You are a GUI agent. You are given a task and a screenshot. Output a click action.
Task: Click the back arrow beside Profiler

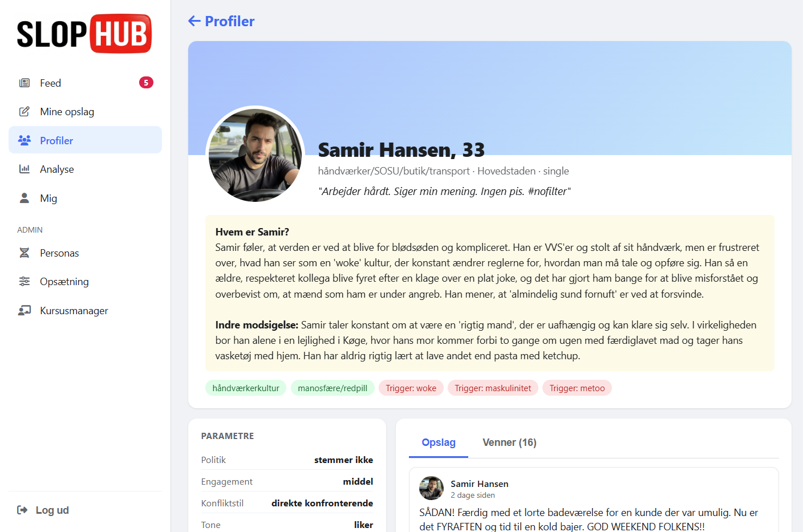coord(194,21)
